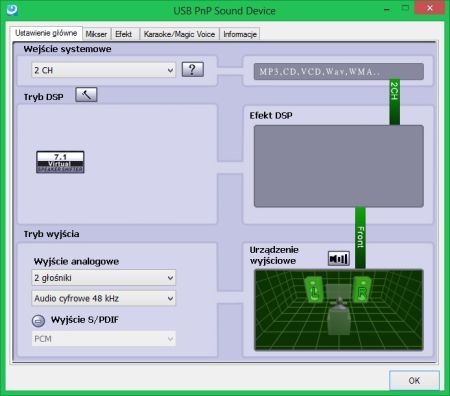
Task: Select the right R speaker in room
Action: pyautogui.click(x=362, y=290)
